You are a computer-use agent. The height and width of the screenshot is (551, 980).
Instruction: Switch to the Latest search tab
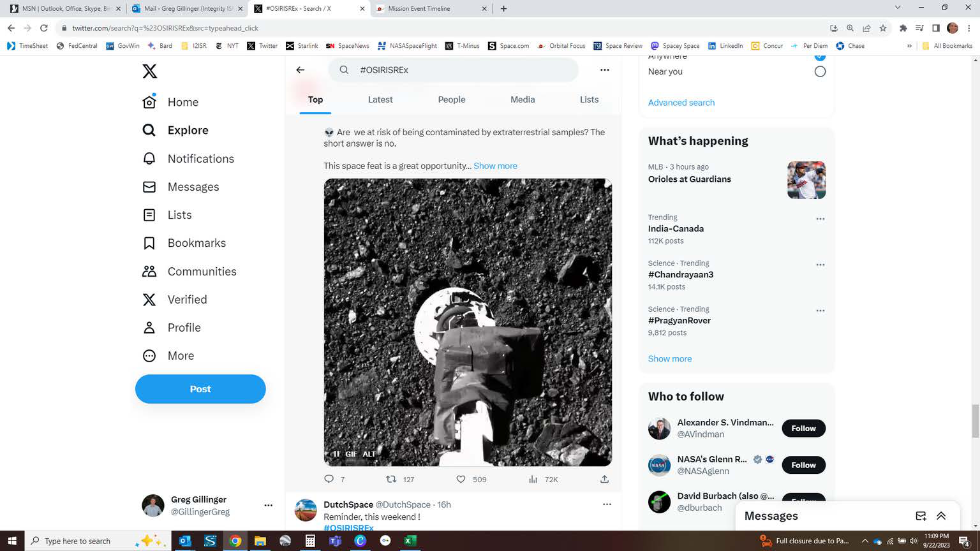[380, 99]
